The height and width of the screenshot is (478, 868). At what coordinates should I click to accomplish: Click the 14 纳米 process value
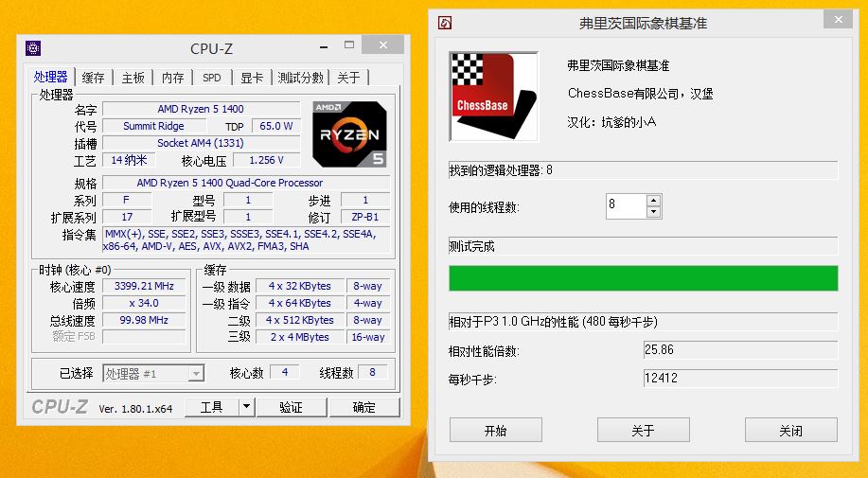click(x=129, y=161)
